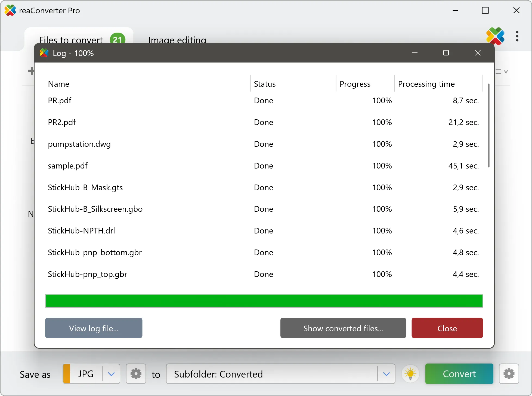Open format settings gear beside JPG
Image resolution: width=532 pixels, height=396 pixels.
[x=136, y=374]
